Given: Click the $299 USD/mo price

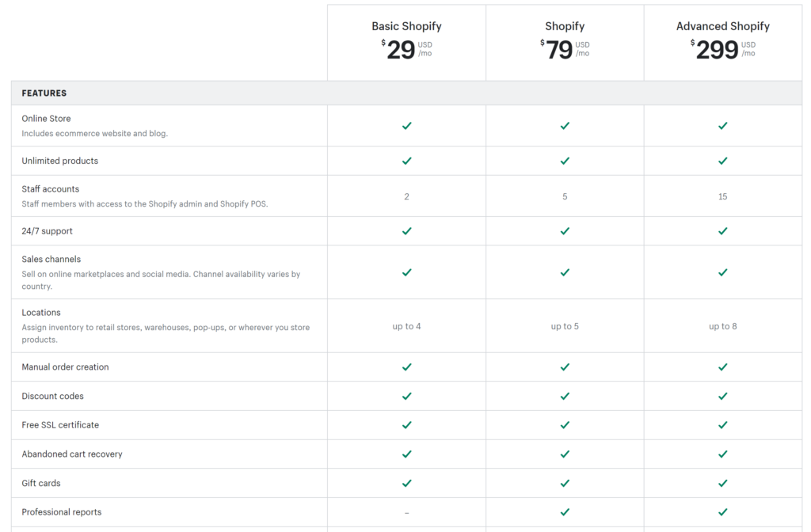Looking at the screenshot, I should pos(722,50).
